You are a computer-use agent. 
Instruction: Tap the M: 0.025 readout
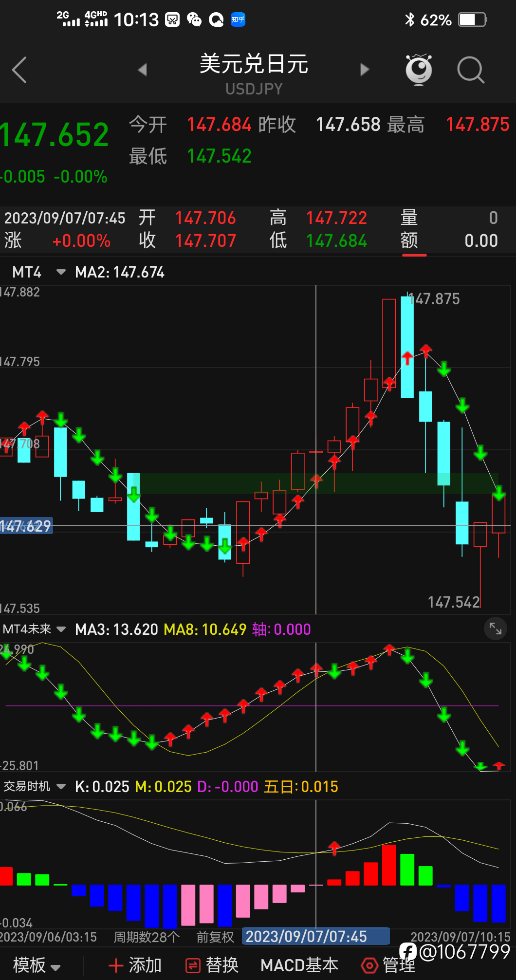pos(164,787)
